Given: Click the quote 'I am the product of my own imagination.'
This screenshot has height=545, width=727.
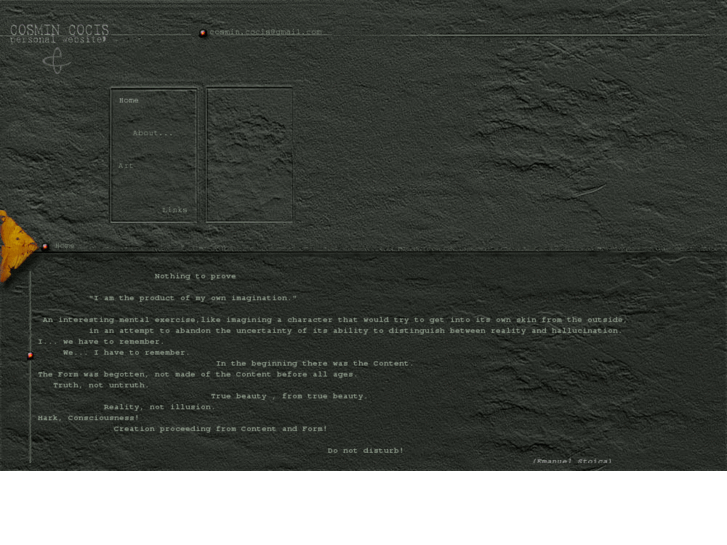Looking at the screenshot, I should pos(193,298).
